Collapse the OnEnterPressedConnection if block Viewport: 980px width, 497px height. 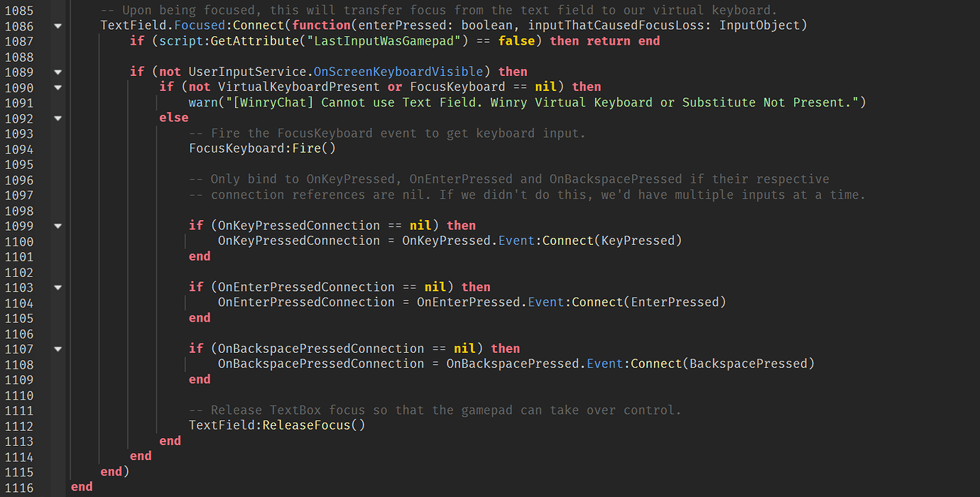coord(57,287)
